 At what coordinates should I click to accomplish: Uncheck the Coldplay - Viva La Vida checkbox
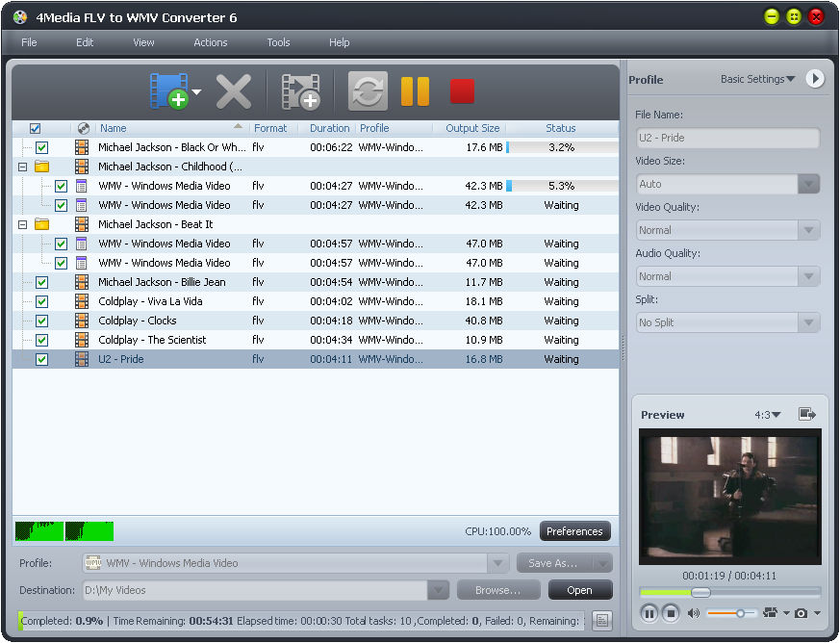point(41,301)
